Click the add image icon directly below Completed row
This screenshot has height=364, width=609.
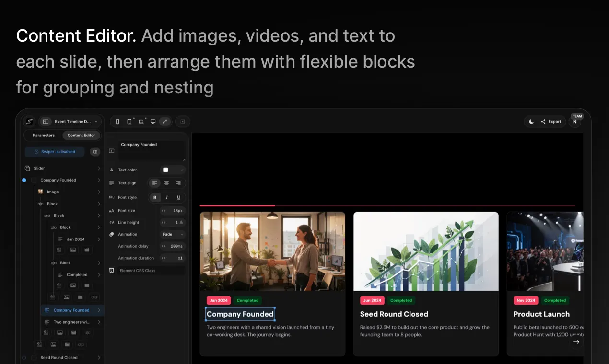point(73,285)
